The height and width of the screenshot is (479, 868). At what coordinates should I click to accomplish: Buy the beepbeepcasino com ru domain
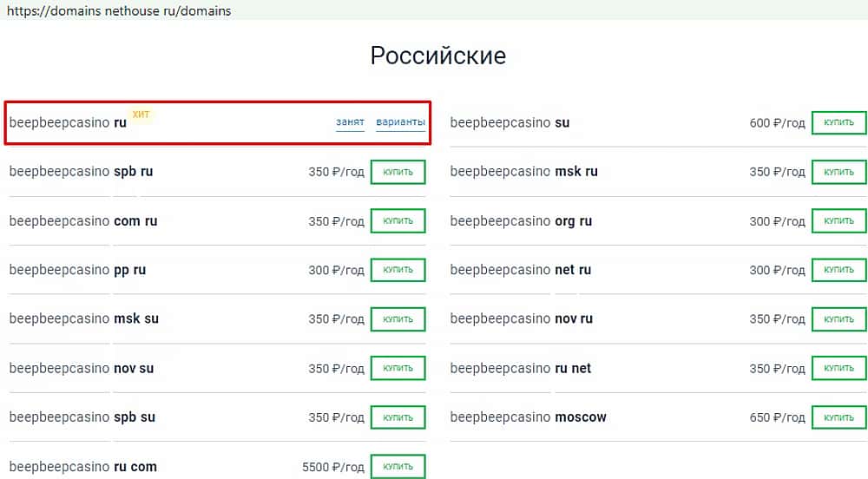click(x=398, y=221)
